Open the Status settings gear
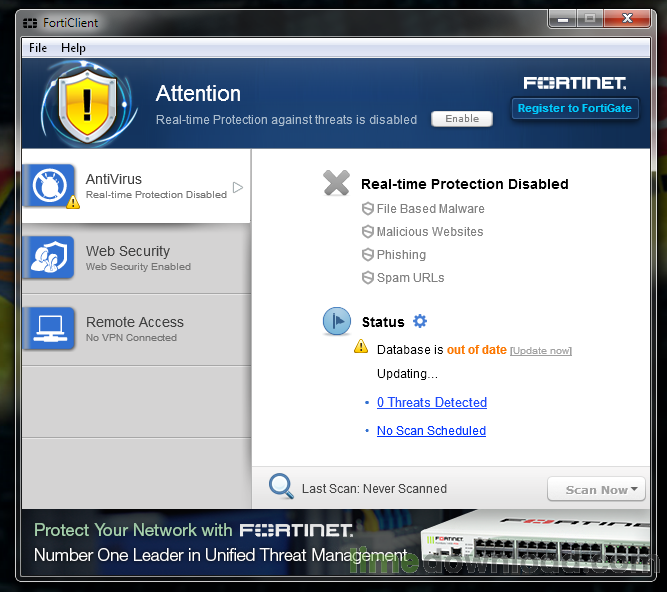This screenshot has height=592, width=667. coord(420,321)
